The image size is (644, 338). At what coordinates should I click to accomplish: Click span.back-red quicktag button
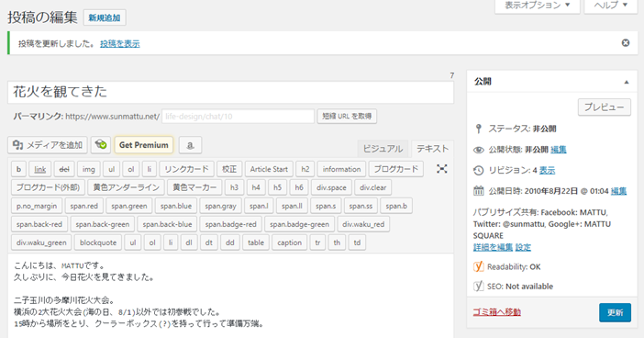click(x=39, y=224)
